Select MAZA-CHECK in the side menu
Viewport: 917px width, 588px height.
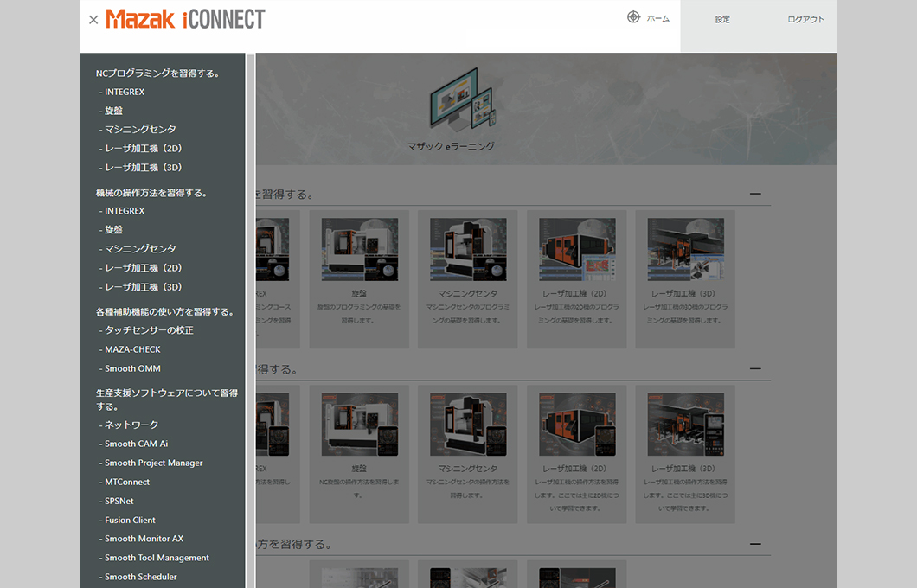tap(132, 349)
